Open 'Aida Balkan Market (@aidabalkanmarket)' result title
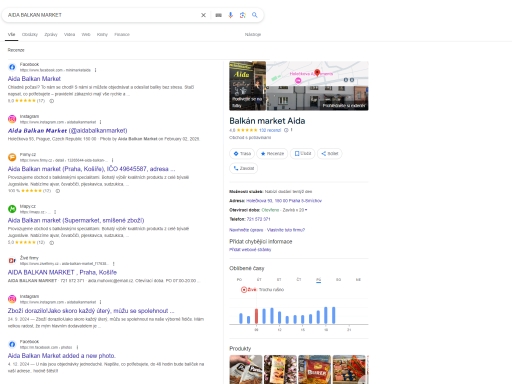512x384 pixels. point(67,130)
